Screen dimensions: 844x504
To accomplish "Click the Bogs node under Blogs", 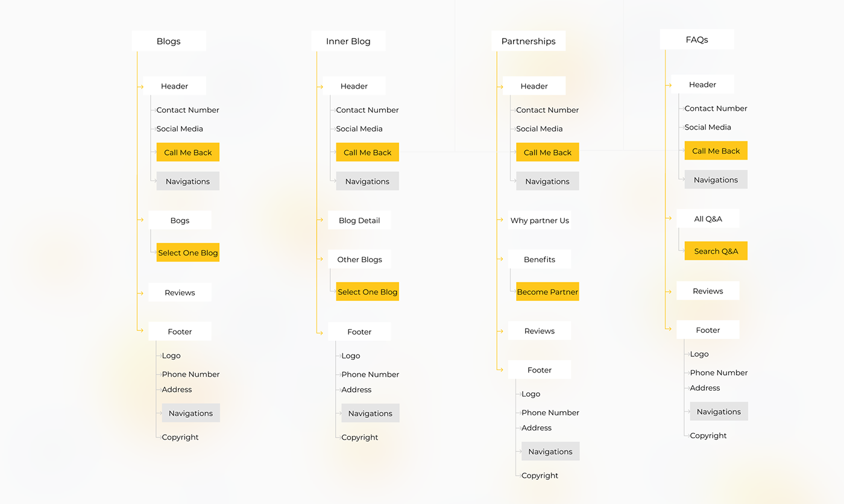I will coord(180,220).
